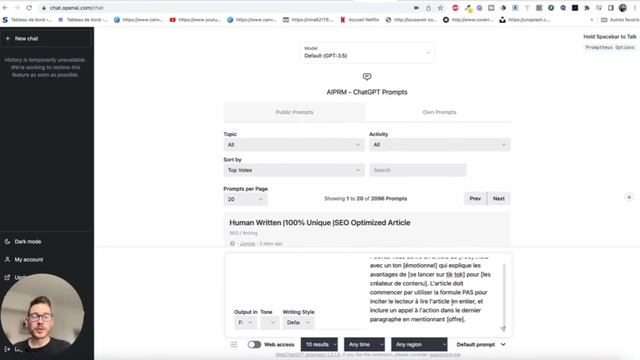Bookmark this page with the star icon
This screenshot has width=640, height=360.
click(440, 8)
